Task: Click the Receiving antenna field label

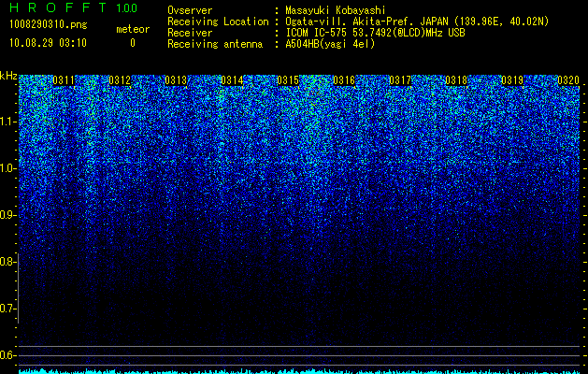Action: (x=215, y=44)
